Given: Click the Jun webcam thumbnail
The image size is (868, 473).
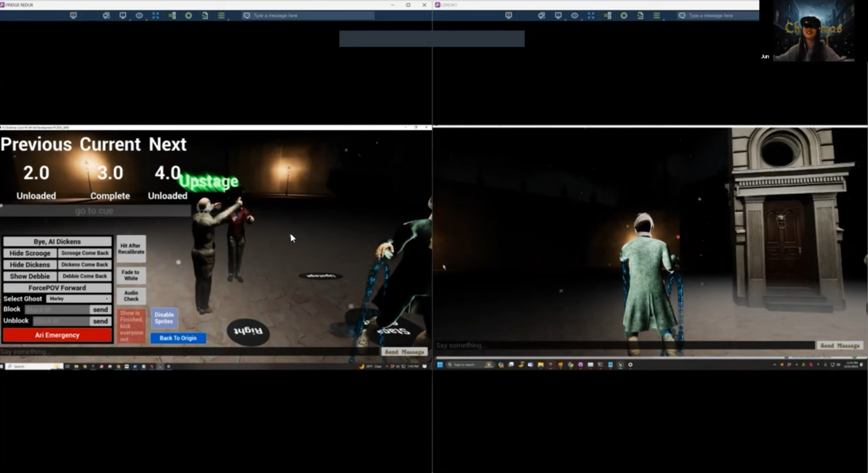Looking at the screenshot, I should point(813,31).
